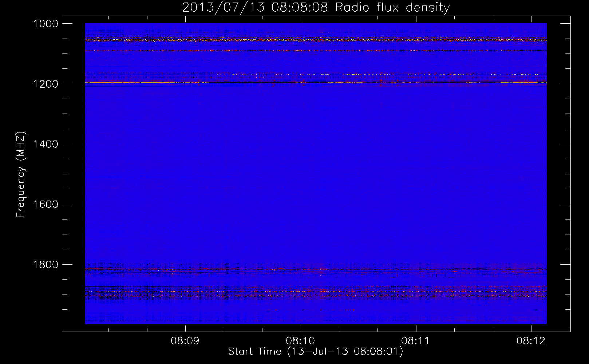Screen dimensions: 589x364
Task: Select the 'Frequency (MHZ)' axis label
Action: point(21,175)
